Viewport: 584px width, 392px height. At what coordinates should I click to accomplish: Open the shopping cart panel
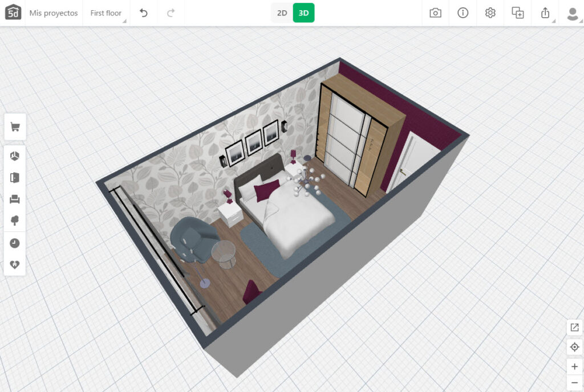(x=15, y=127)
